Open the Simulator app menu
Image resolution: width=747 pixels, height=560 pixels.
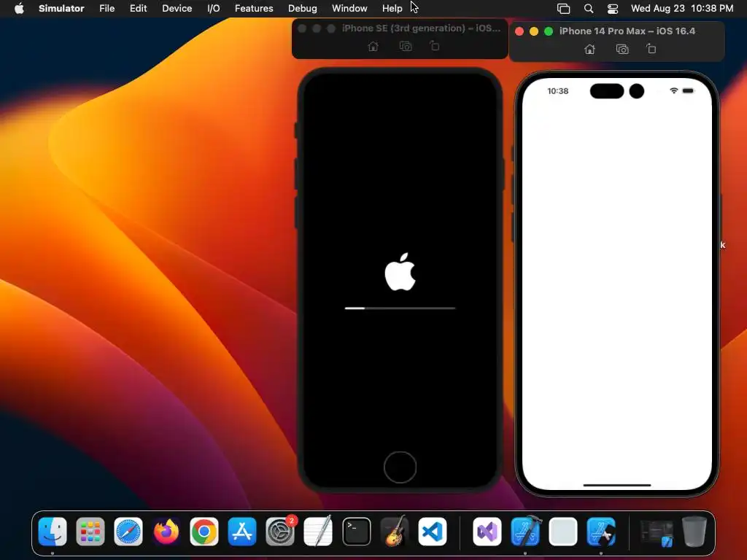coord(61,8)
